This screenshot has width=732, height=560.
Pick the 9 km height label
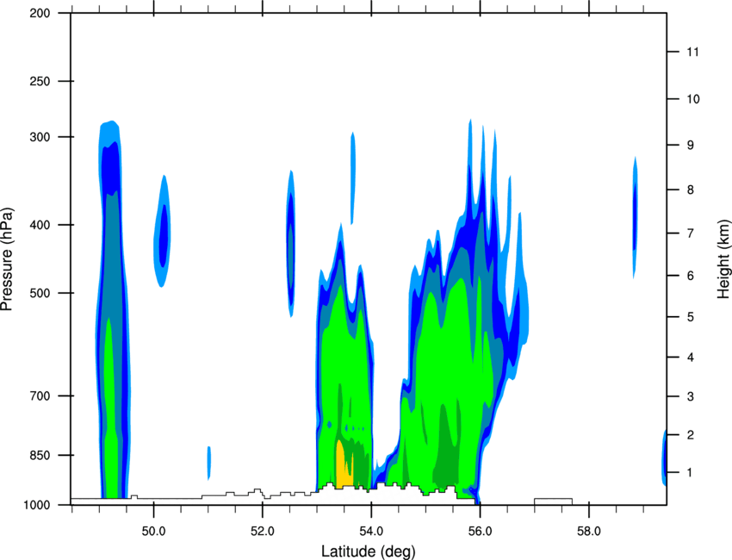(690, 146)
